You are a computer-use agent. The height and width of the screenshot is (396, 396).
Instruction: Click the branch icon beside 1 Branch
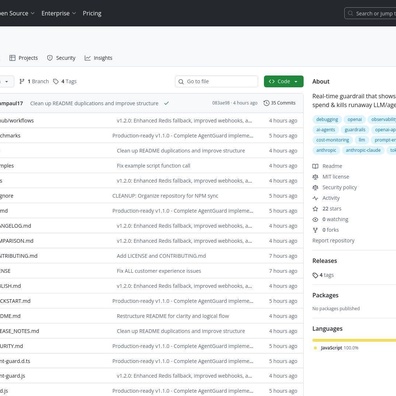[22, 81]
